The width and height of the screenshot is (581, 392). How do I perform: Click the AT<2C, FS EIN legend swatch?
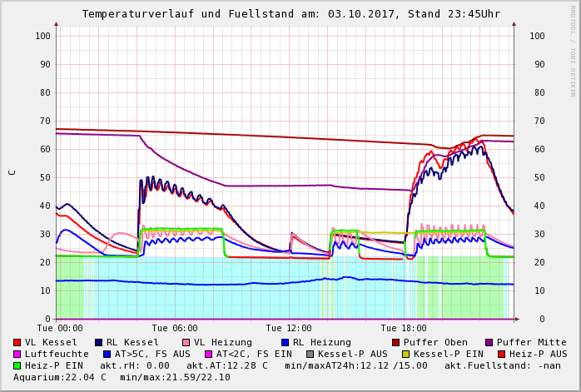[x=208, y=355]
